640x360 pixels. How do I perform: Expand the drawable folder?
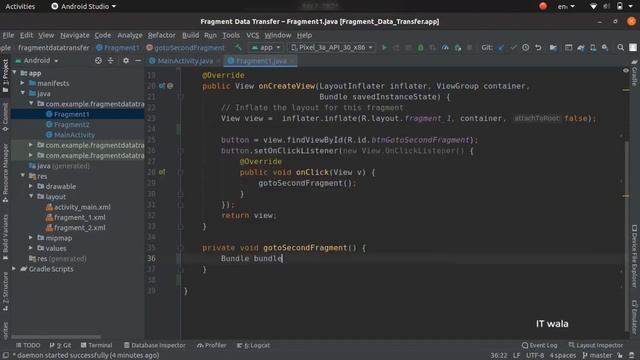[x=31, y=187]
